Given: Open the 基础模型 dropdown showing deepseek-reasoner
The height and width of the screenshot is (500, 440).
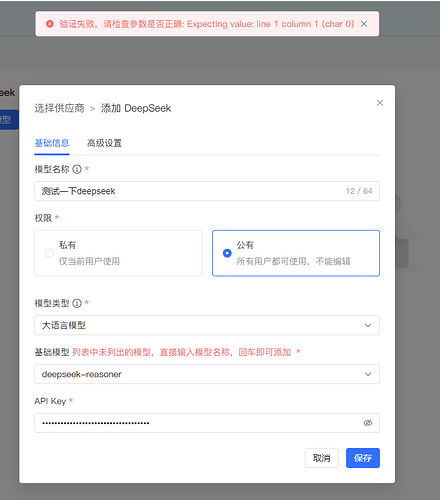Looking at the screenshot, I should click(x=207, y=374).
